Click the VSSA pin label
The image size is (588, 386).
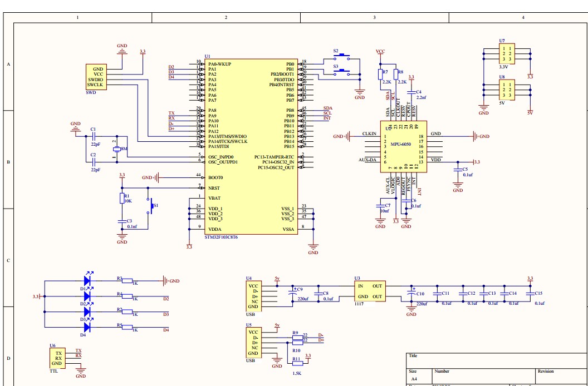(x=288, y=229)
